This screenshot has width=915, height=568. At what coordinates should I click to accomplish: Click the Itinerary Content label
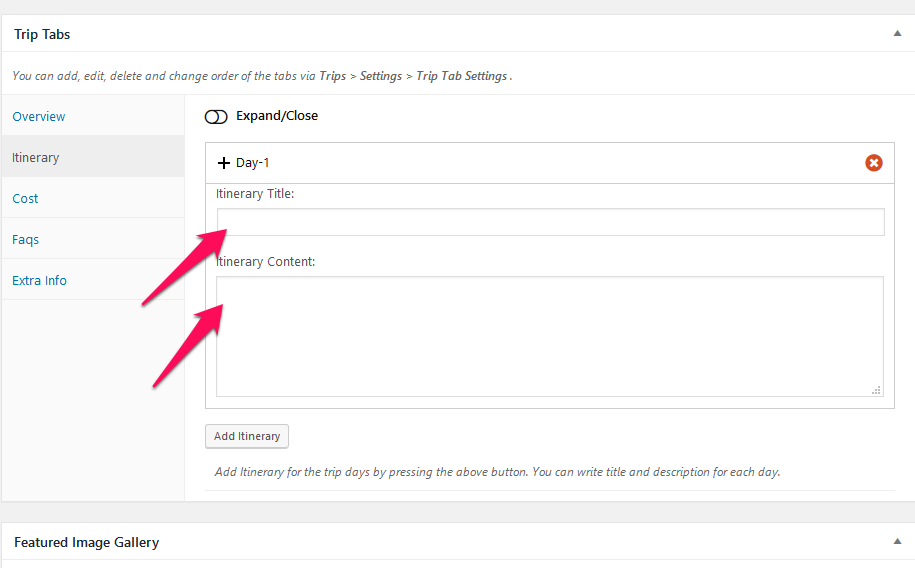point(266,262)
